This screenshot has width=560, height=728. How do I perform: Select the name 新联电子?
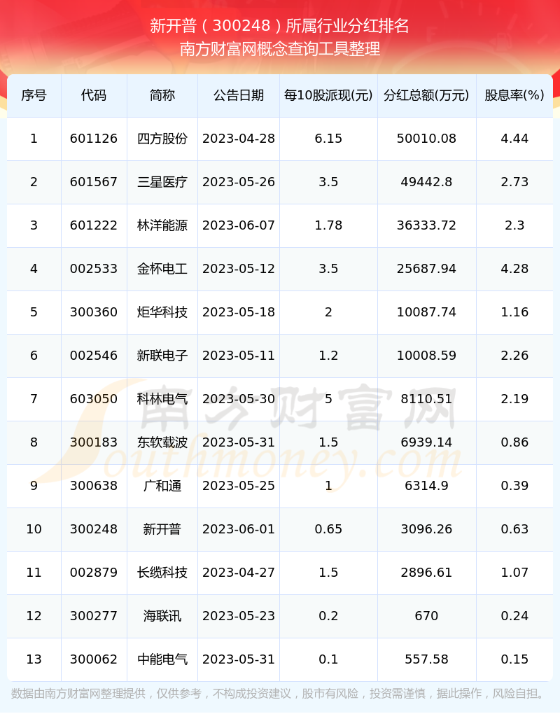pyautogui.click(x=162, y=355)
